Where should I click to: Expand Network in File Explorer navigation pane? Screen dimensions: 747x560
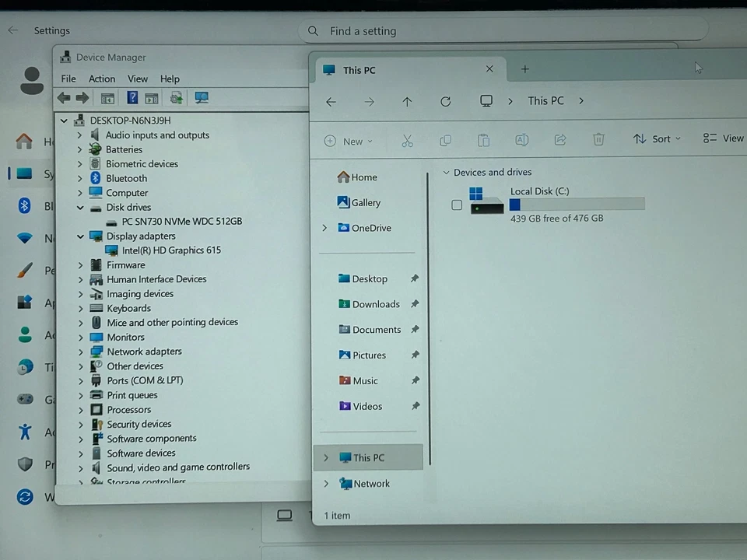click(x=326, y=484)
